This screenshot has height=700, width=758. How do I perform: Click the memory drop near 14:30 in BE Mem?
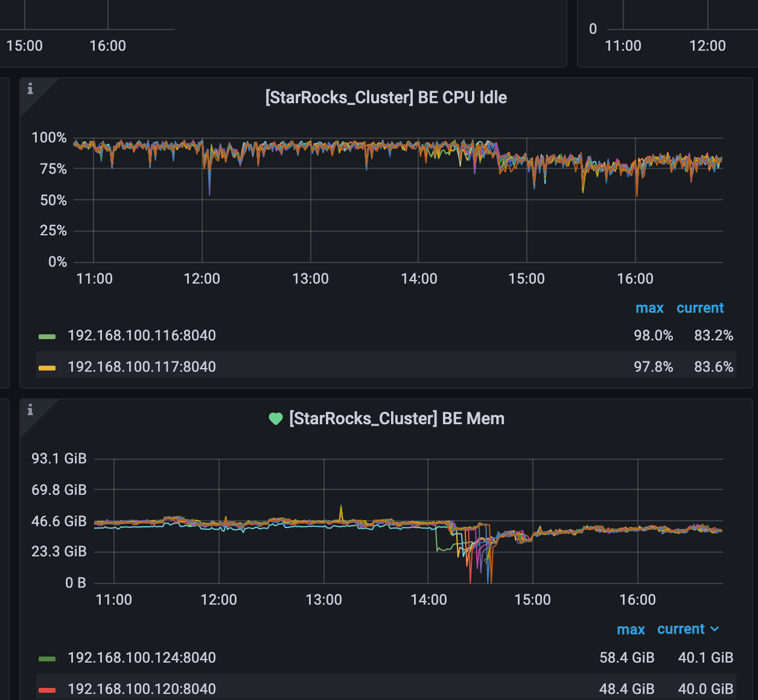pos(470,576)
